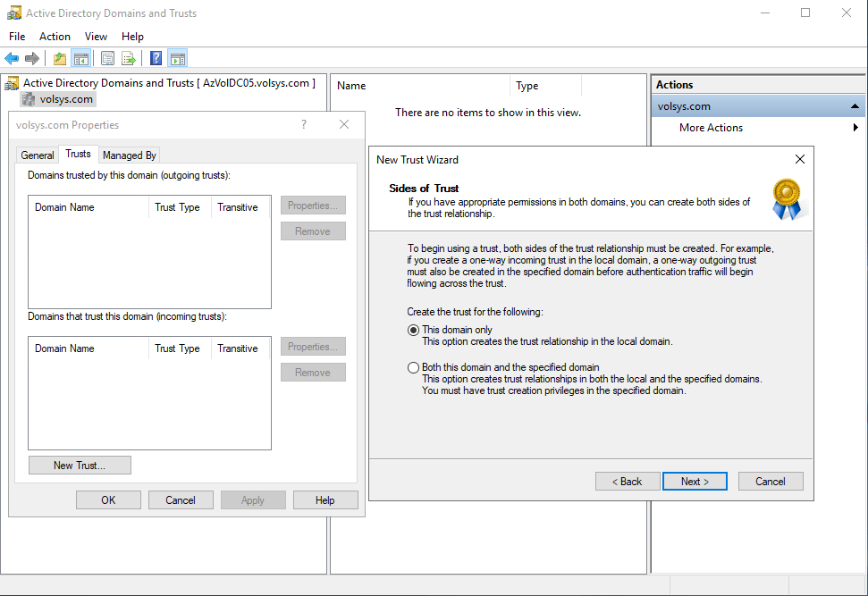The width and height of the screenshot is (868, 596).
Task: Click the New Trust... button
Action: [x=80, y=466]
